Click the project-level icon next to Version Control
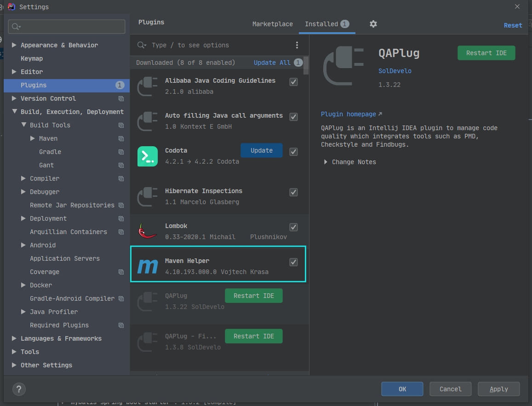The width and height of the screenshot is (532, 406). pos(121,99)
